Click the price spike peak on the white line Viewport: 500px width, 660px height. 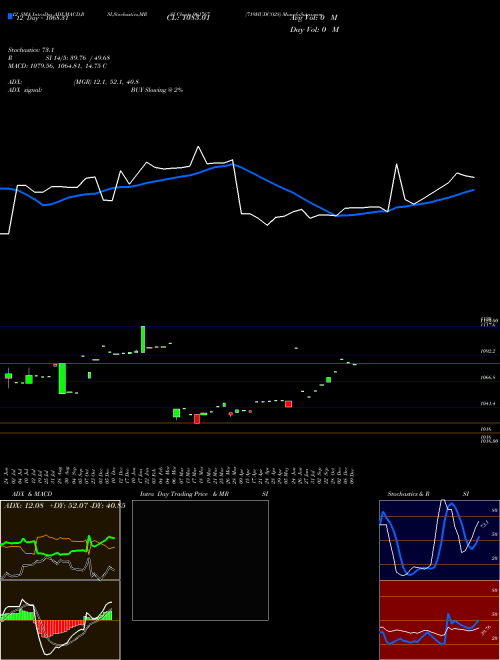point(198,147)
